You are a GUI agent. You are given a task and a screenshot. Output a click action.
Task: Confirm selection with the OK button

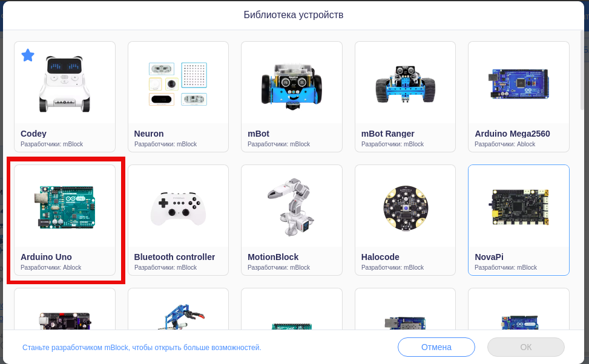click(526, 347)
